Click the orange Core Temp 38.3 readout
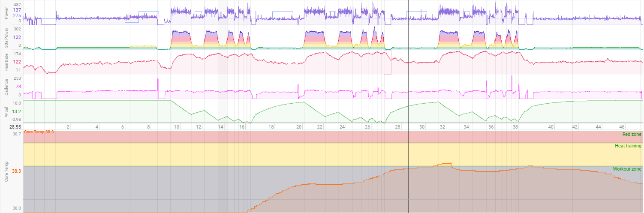644x213 pixels. click(x=39, y=132)
